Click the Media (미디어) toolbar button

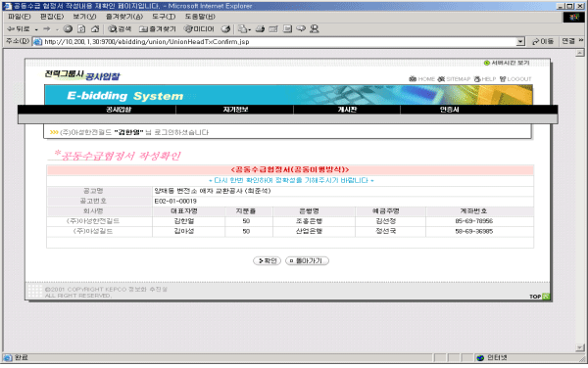click(199, 28)
